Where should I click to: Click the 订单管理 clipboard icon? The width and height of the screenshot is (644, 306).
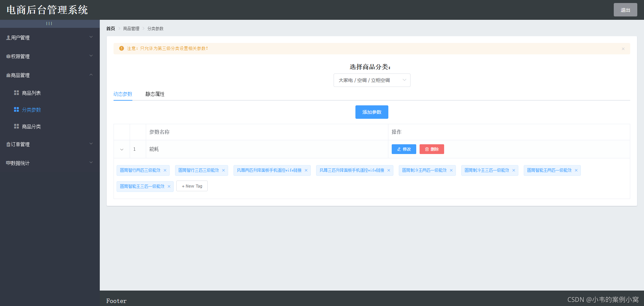(8, 144)
